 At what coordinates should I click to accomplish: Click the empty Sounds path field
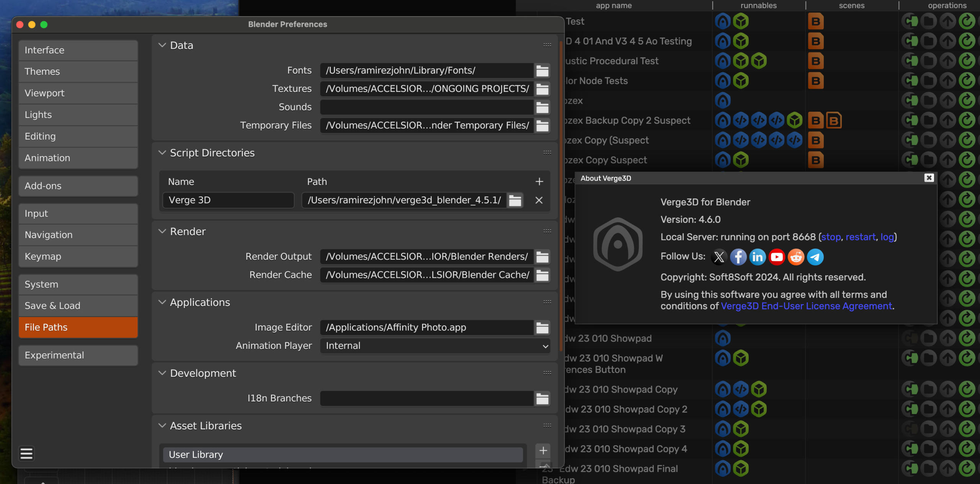427,107
